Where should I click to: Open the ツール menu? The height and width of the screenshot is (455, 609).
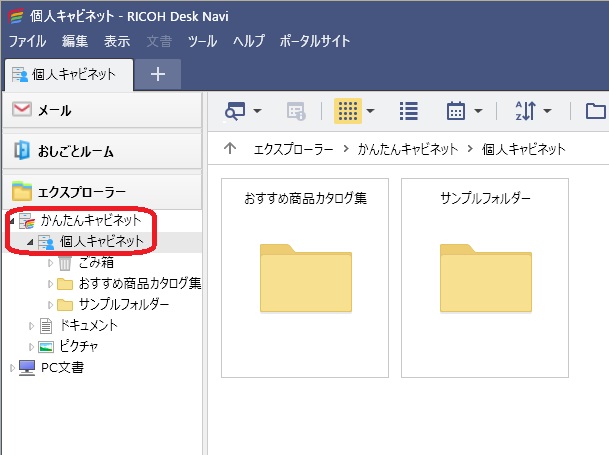click(x=202, y=41)
